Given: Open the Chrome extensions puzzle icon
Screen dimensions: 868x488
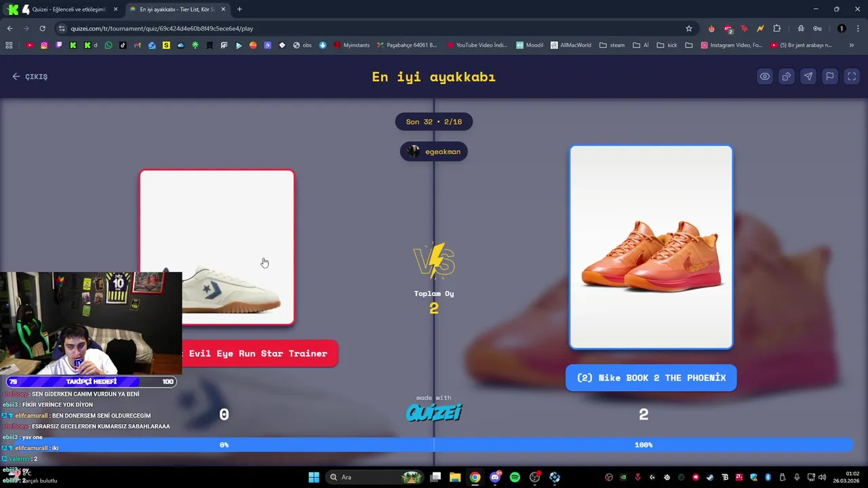Looking at the screenshot, I should click(777, 28).
